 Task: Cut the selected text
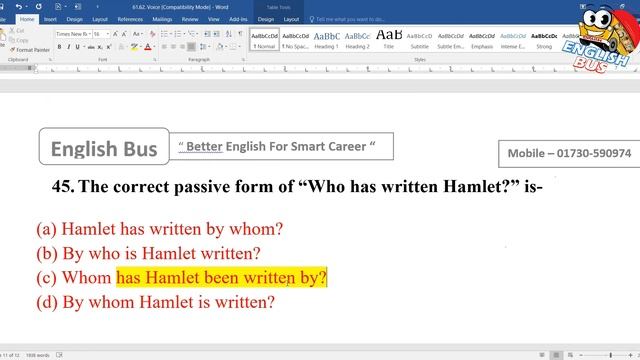(17, 31)
